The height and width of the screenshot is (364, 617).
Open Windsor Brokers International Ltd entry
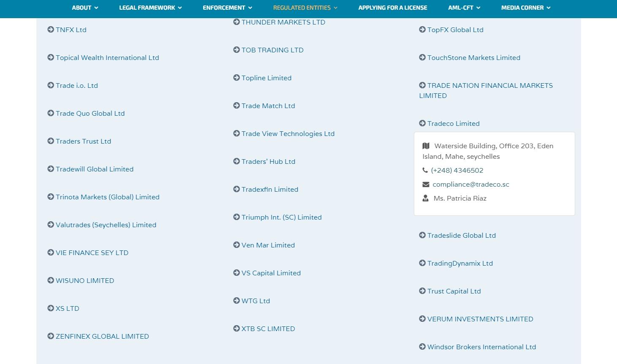click(481, 347)
